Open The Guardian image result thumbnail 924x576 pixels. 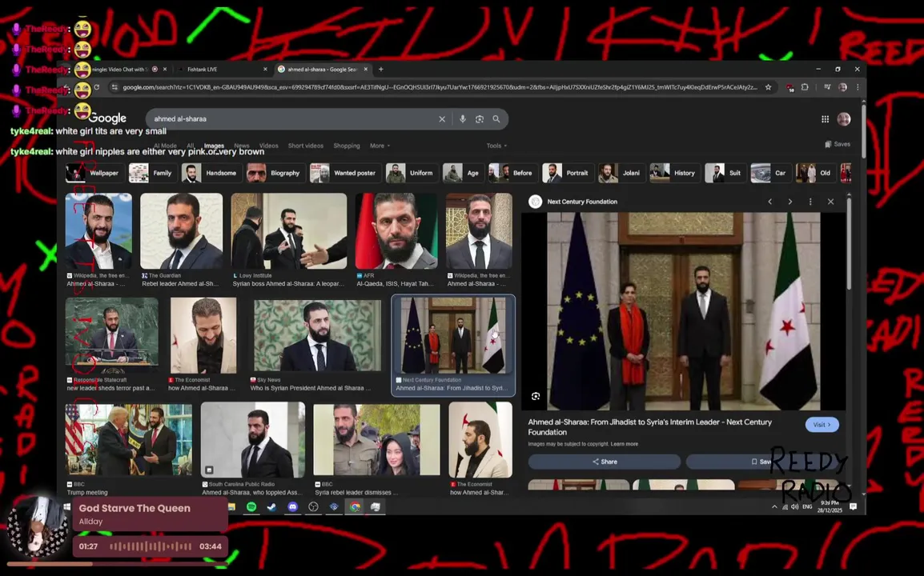tap(182, 231)
